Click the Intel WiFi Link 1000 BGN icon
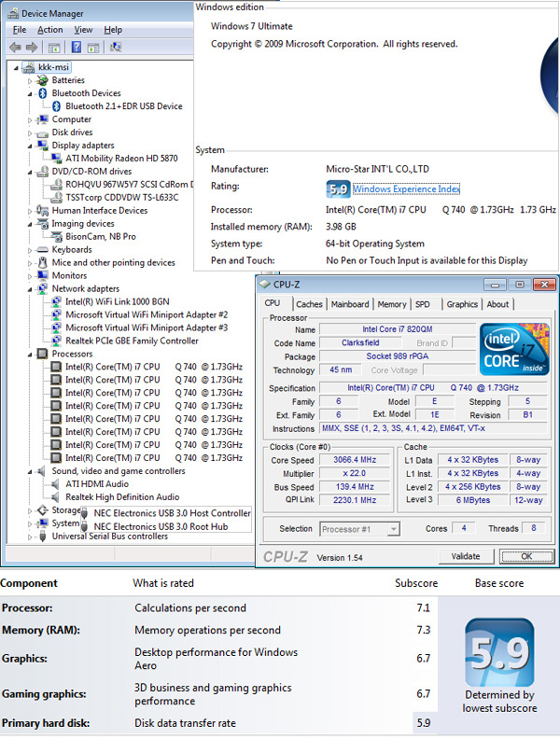Viewport: 560px width, 739px height. pos(56,301)
